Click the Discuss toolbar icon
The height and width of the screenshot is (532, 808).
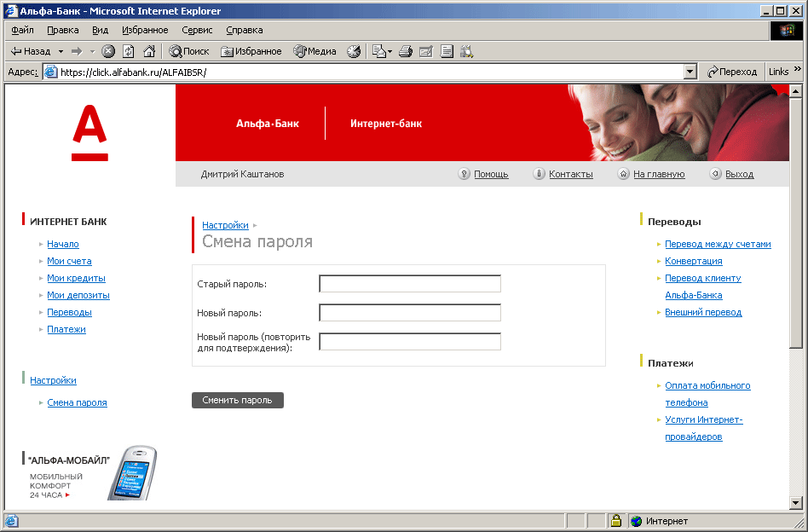[447, 51]
